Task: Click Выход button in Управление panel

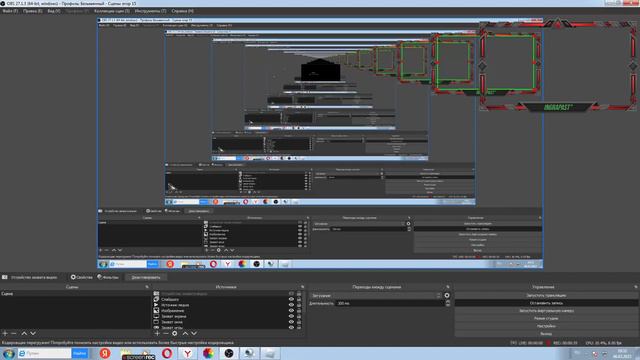Action: (x=546, y=333)
